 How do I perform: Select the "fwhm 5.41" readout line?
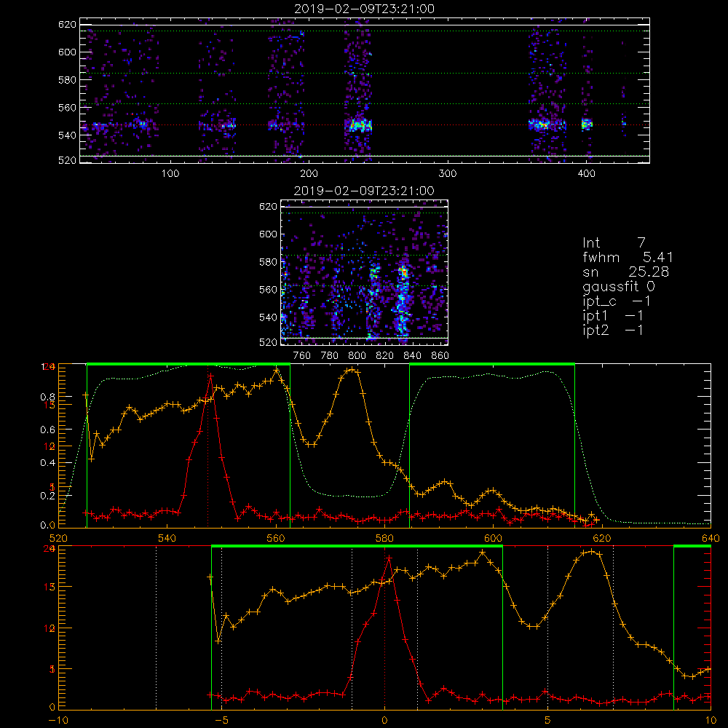click(628, 257)
